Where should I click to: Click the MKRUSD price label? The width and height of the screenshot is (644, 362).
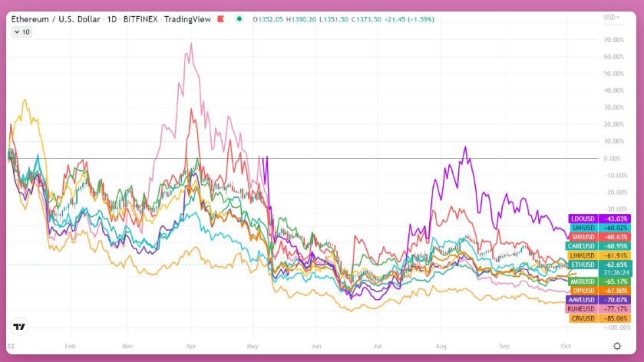pyautogui.click(x=583, y=281)
